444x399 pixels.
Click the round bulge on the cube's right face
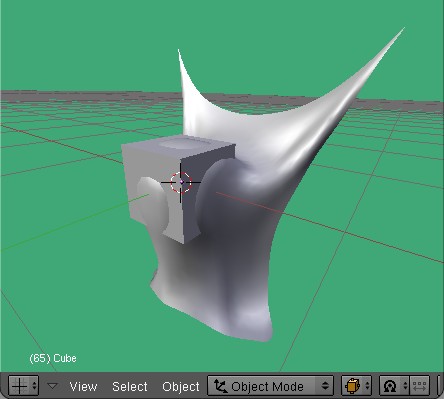(220, 197)
